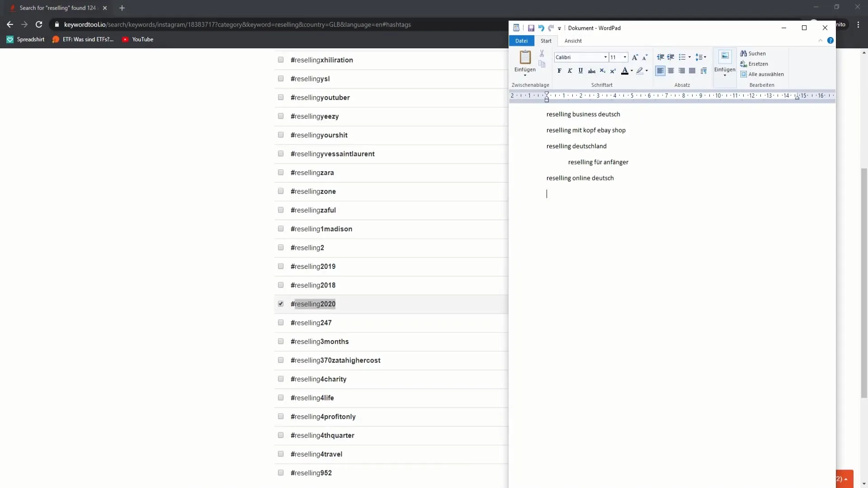Apply strikethrough formatting (abc)
This screenshot has height=488, width=868.
point(591,70)
